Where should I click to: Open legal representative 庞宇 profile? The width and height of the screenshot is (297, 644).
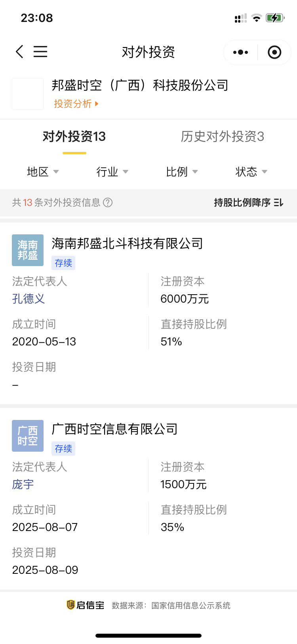(x=23, y=484)
